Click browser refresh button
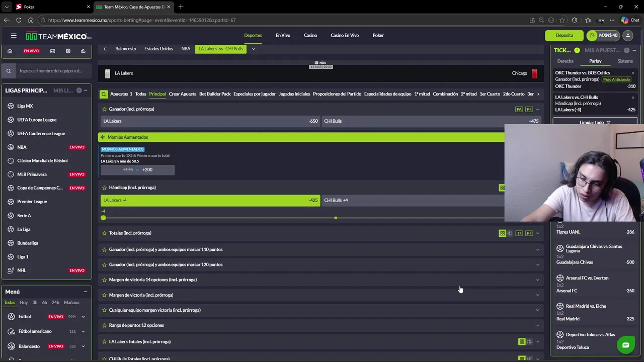644x362 pixels. pos(19,20)
